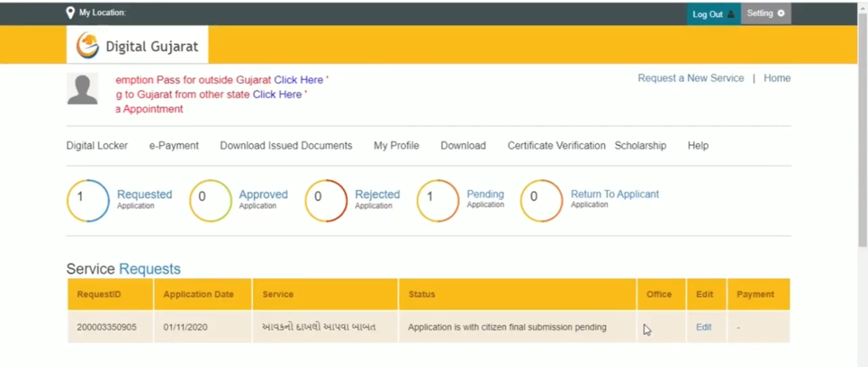
Task: Open the Setting button
Action: [x=765, y=14]
